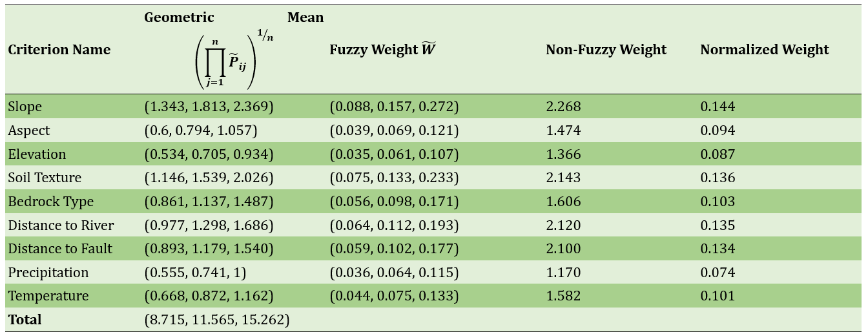
Task: Select the Distance to Fault cell
Action: click(60, 249)
